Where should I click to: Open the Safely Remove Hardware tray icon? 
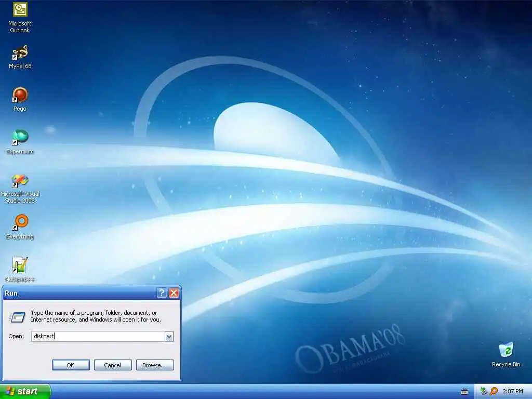point(484,392)
